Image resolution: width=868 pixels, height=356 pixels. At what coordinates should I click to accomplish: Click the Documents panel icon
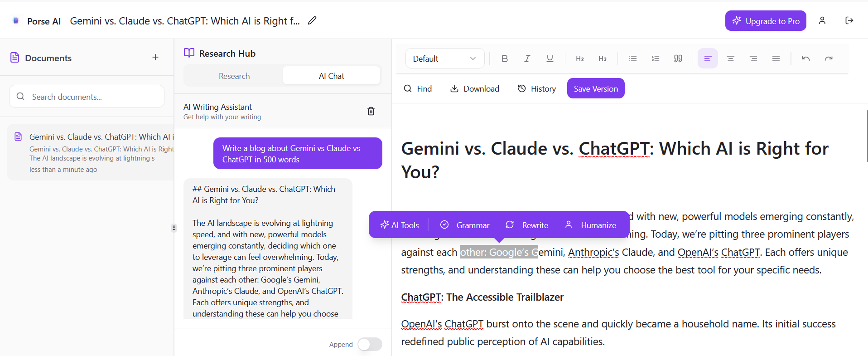pyautogui.click(x=15, y=58)
